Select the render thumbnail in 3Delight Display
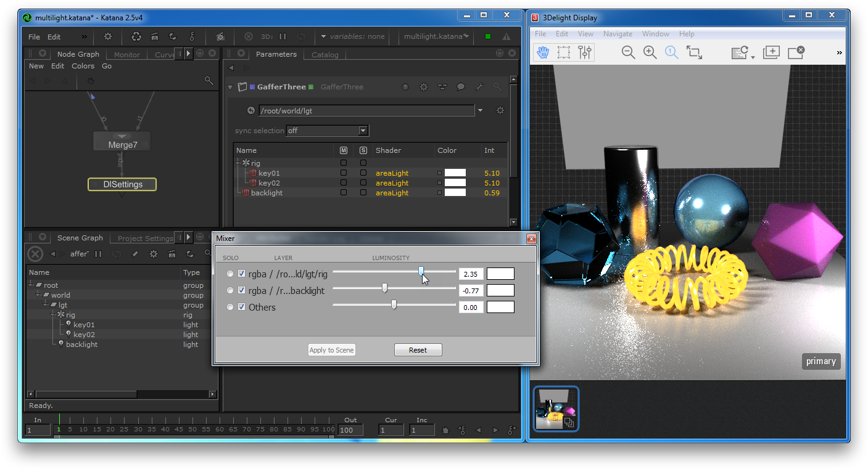868x469 pixels. 555,408
